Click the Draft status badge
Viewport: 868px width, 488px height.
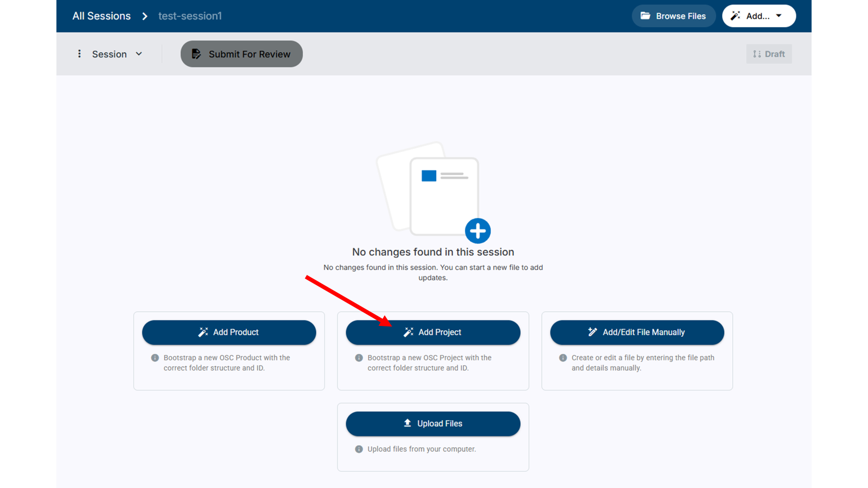(769, 54)
